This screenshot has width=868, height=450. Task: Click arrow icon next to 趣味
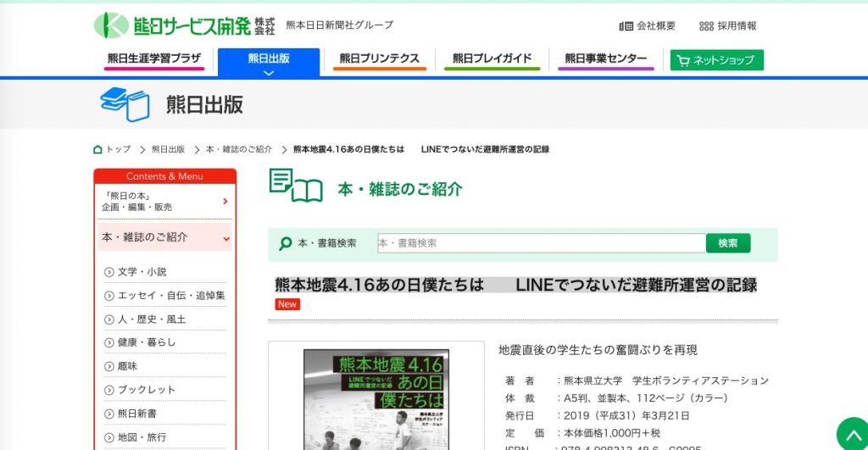coord(109,367)
